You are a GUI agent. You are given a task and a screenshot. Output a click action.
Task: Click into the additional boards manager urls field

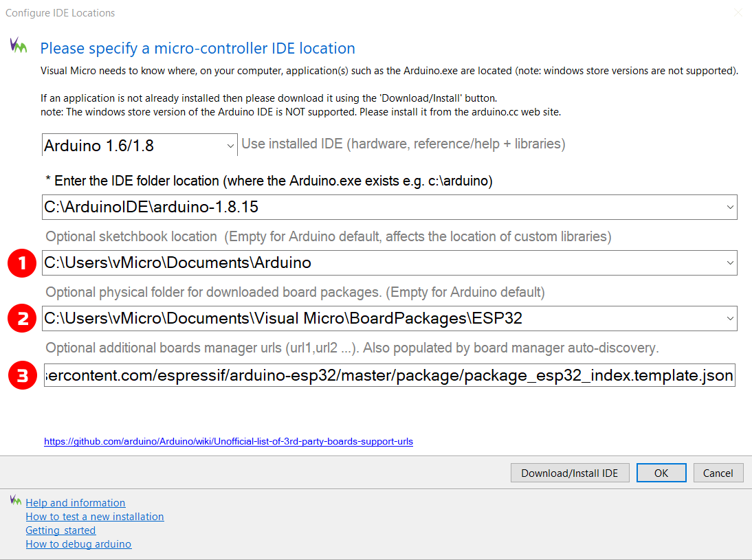click(x=390, y=375)
